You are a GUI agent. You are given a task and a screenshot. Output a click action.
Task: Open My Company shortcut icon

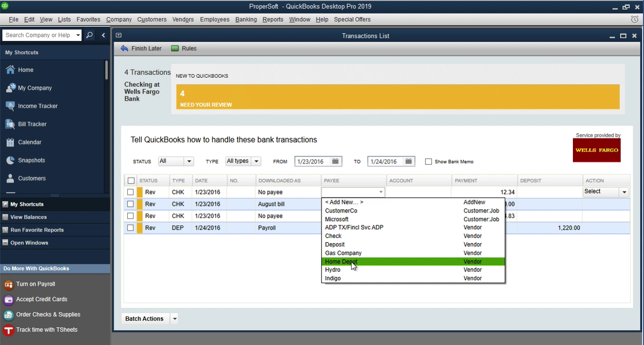click(10, 88)
